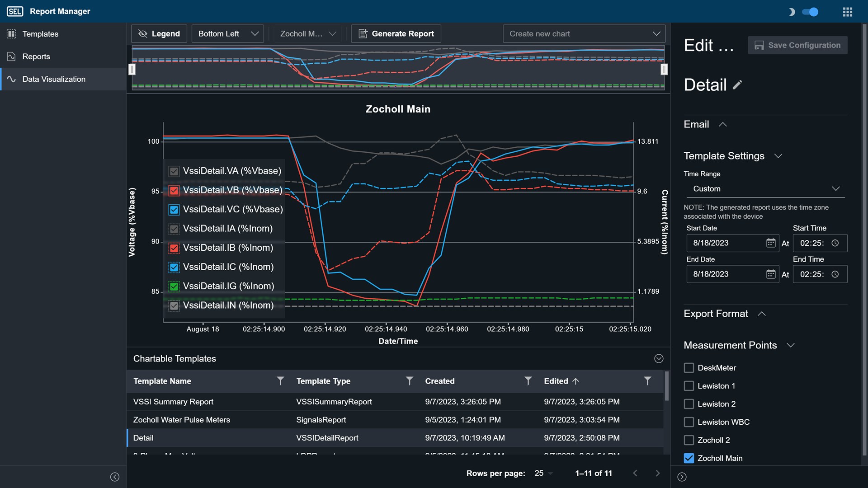Click the Save Configuration button
868x488 pixels.
[x=797, y=45]
